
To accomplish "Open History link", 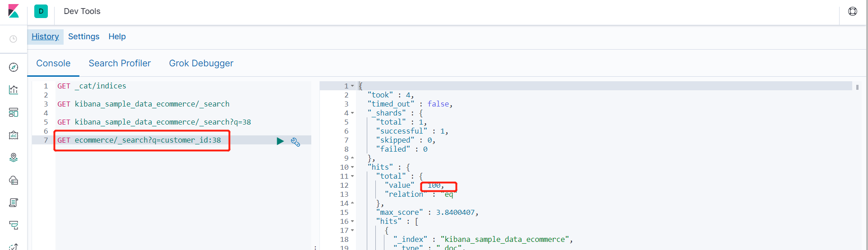I will click(x=45, y=37).
